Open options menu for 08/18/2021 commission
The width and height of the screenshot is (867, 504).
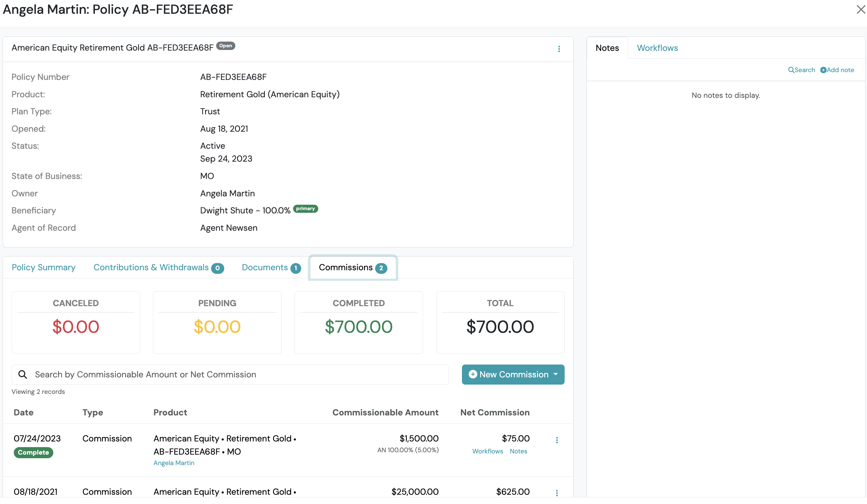point(557,493)
